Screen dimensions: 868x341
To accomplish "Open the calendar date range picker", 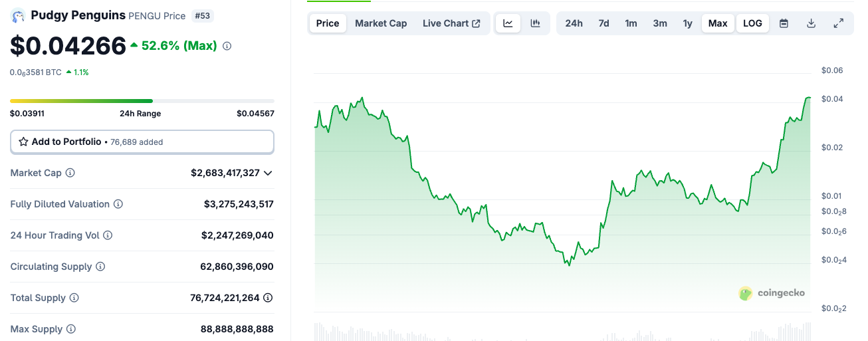I will coord(784,23).
